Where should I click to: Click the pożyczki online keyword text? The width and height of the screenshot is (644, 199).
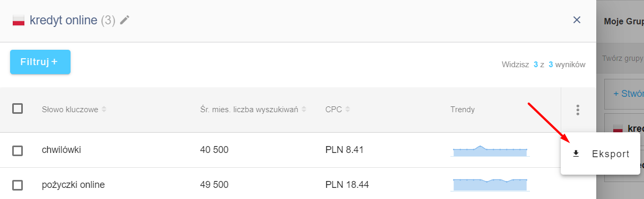[73, 185]
